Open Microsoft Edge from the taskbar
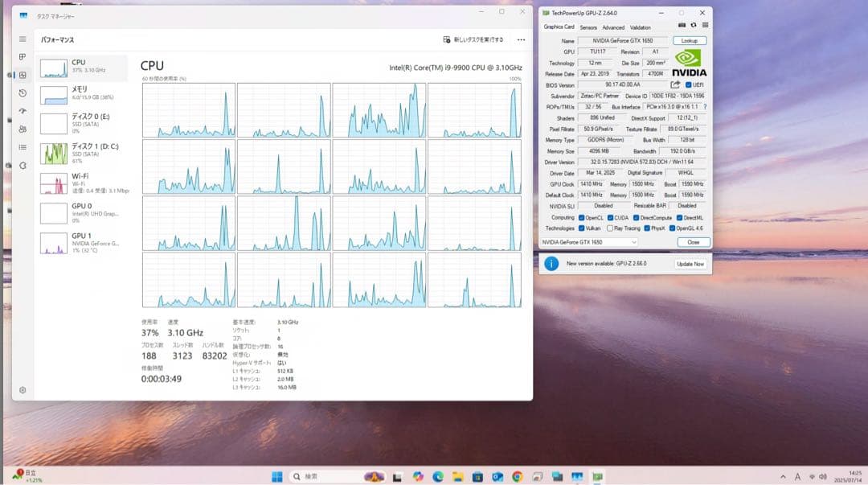868x485 pixels. tap(438, 476)
